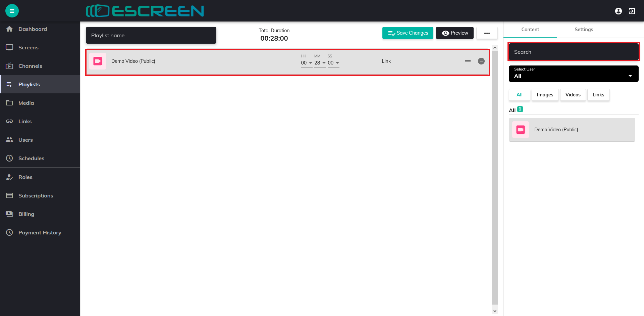Screen dimensions: 644x316
Task: Filter content by Links
Action: (598, 95)
